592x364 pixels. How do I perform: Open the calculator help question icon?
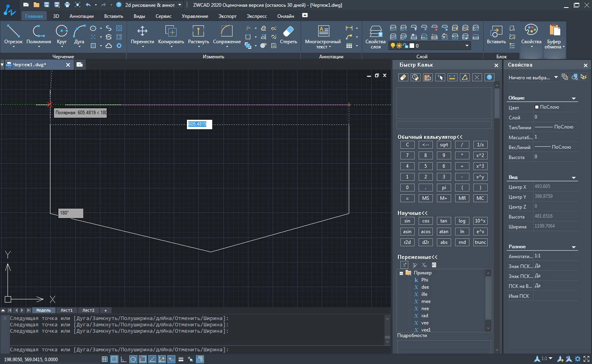489,77
